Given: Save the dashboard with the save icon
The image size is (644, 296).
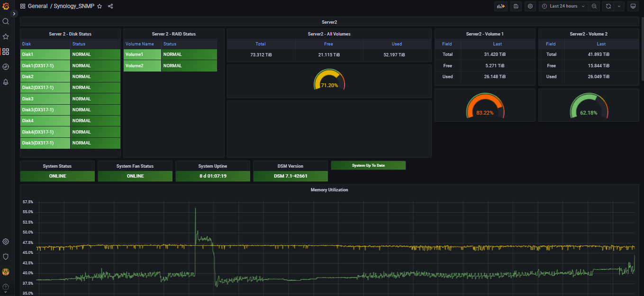Looking at the screenshot, I should (x=516, y=6).
